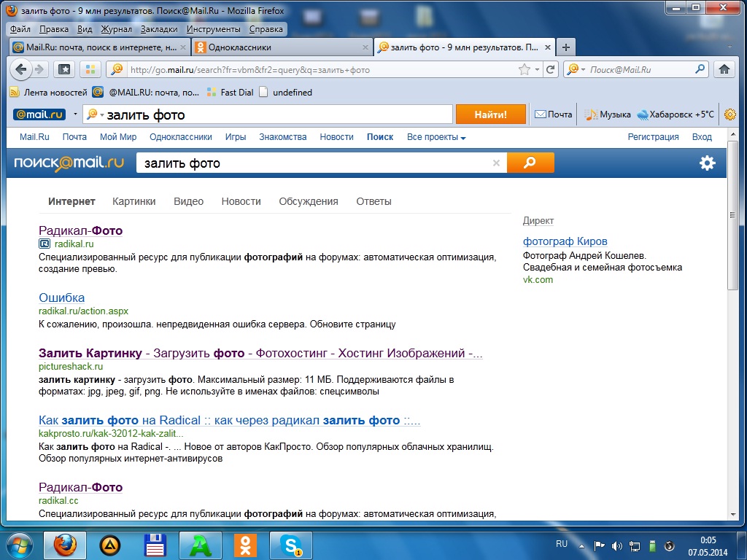Viewport: 747px width, 560px height.
Task: Open the Журнал menu
Action: point(116,29)
